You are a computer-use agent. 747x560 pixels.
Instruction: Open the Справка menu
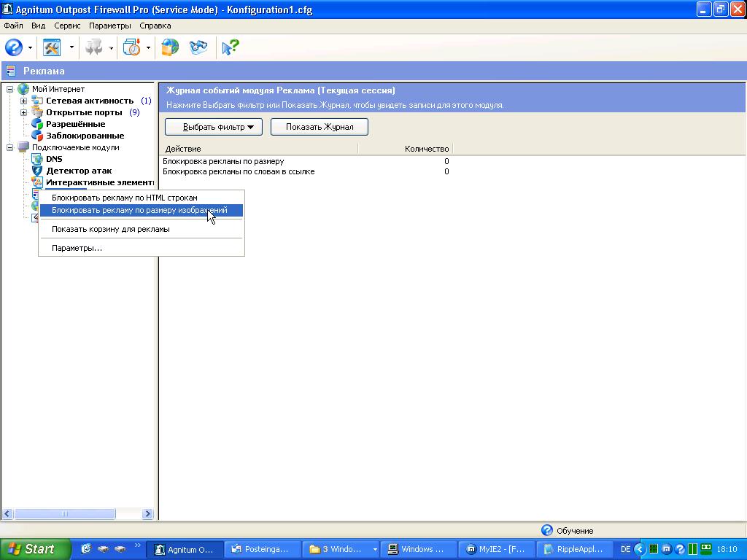155,26
